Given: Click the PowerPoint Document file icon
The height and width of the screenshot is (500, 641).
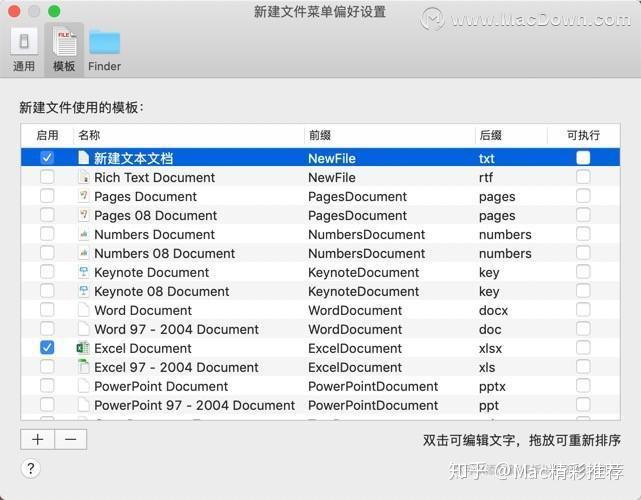Looking at the screenshot, I should [83, 386].
